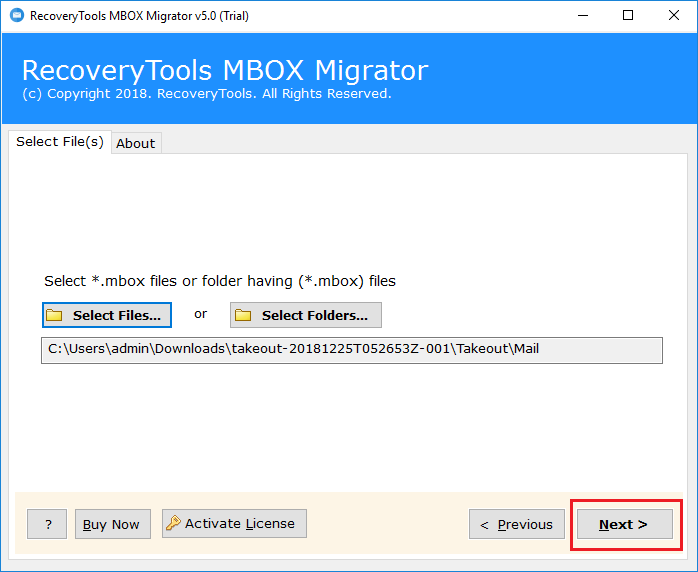Viewport: 698px width, 572px height.
Task: Click the RecoveryTools MBOX Migrator banner heading
Action: coord(225,70)
